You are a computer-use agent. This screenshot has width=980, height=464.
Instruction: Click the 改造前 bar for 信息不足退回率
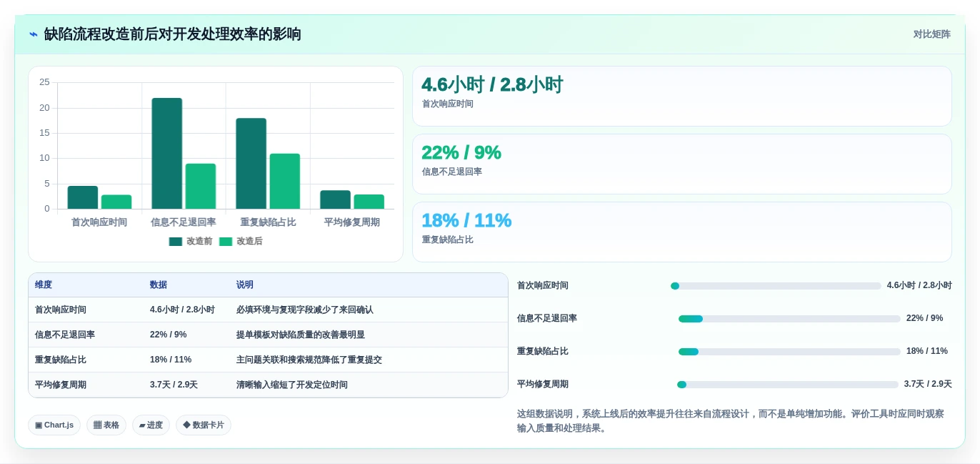coord(166,154)
